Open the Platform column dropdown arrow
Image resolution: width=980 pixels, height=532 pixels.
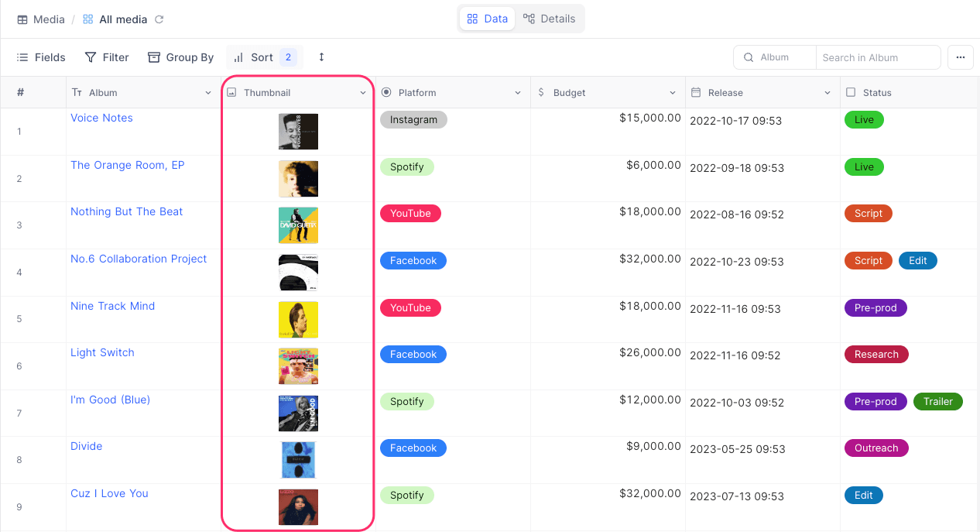tap(518, 93)
